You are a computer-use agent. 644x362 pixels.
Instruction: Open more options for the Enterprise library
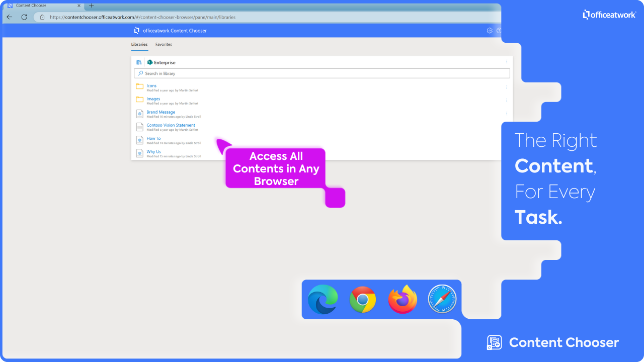(507, 62)
